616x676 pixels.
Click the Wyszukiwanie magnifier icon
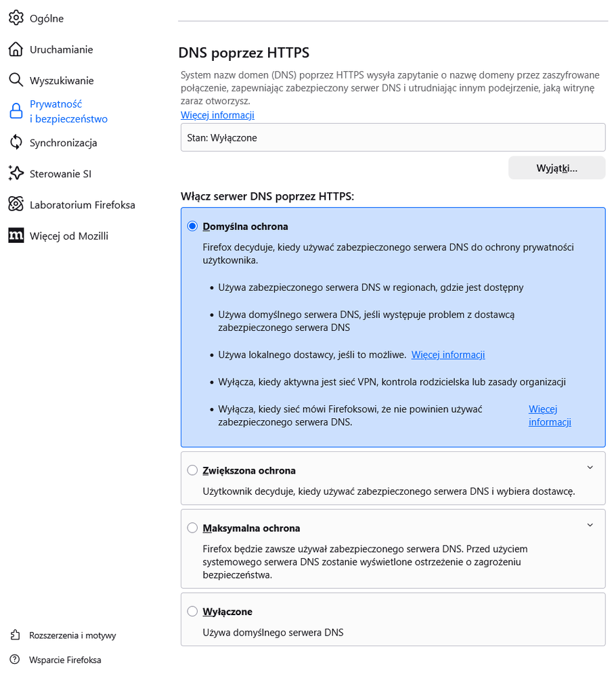(16, 81)
